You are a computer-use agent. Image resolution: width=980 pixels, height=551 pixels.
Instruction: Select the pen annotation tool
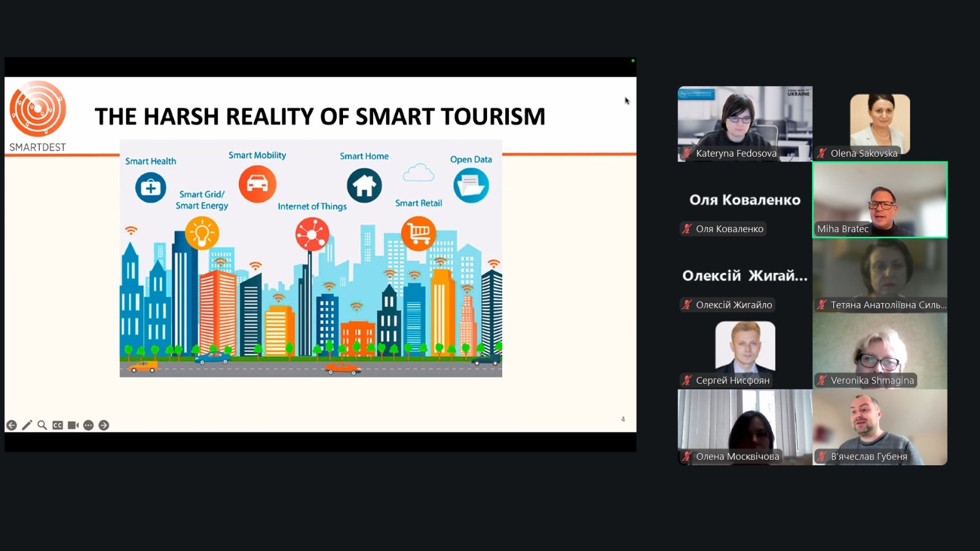pos(27,425)
